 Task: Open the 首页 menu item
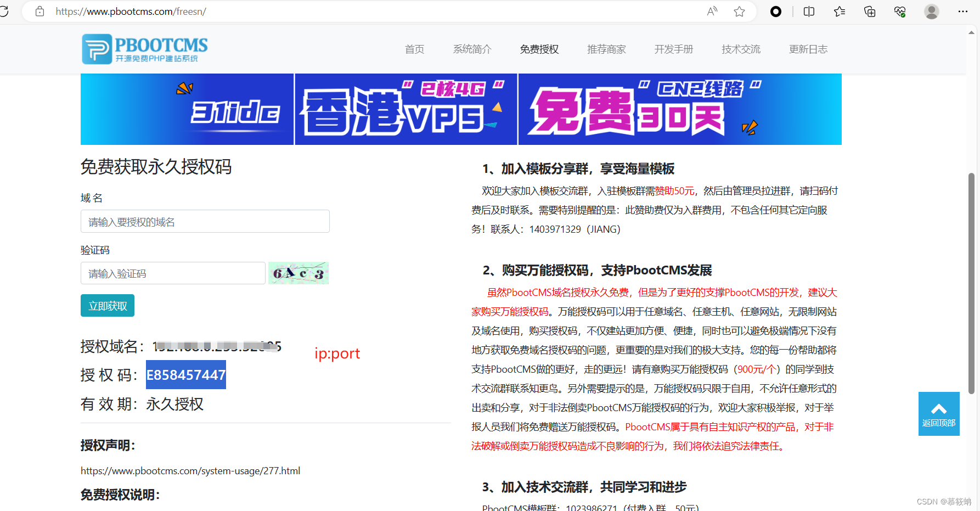point(414,49)
